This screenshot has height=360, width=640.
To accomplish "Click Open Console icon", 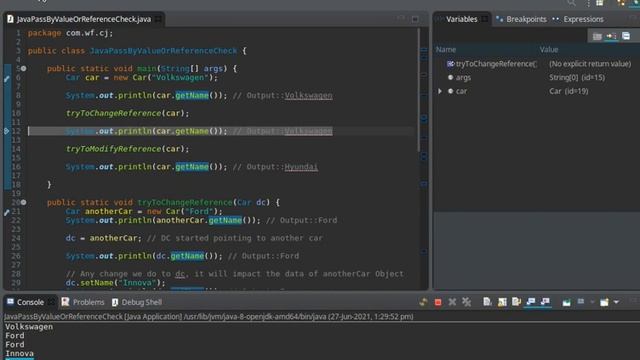I will [x=604, y=302].
